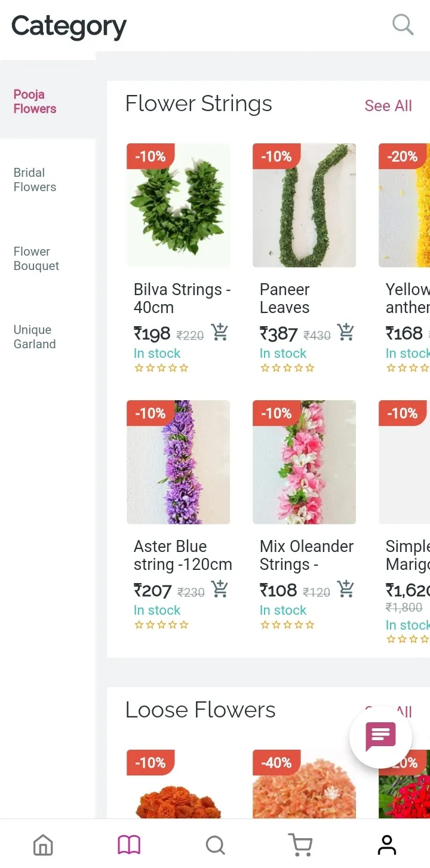Go to Home in bottom navigation
The image size is (430, 868).
(x=43, y=845)
